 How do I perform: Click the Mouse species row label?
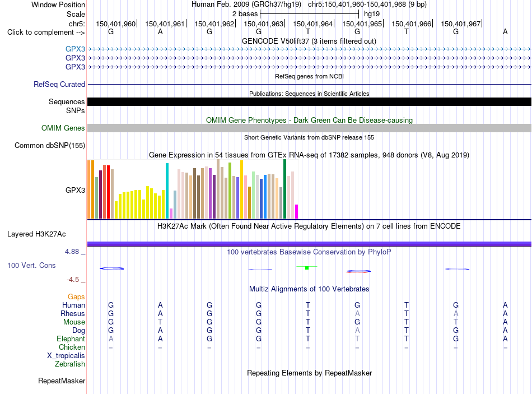coord(74,322)
